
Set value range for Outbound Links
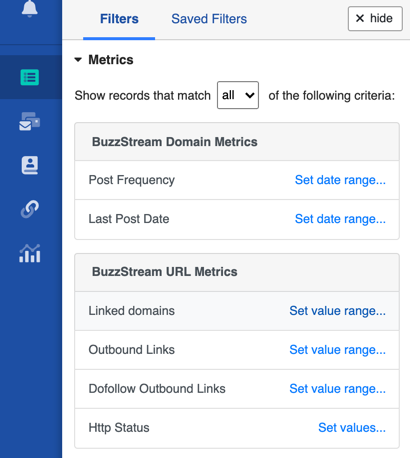click(337, 350)
